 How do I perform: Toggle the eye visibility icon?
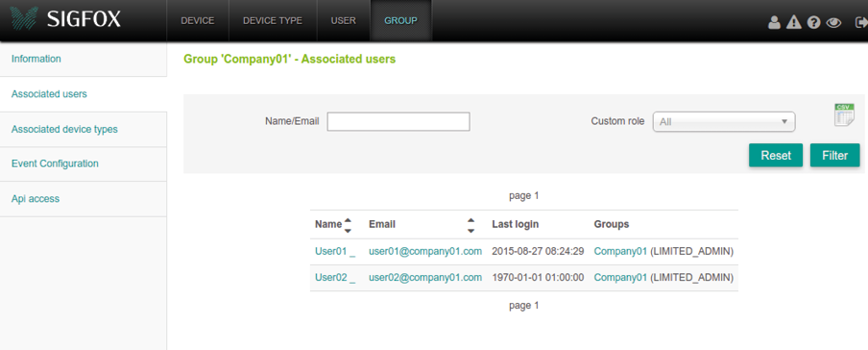[833, 23]
